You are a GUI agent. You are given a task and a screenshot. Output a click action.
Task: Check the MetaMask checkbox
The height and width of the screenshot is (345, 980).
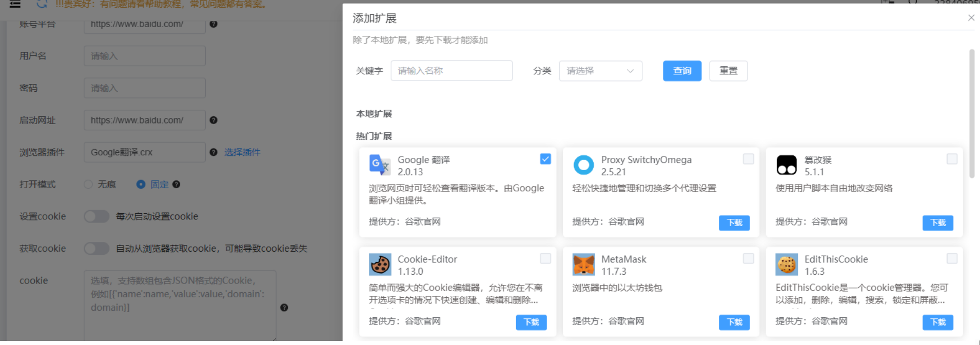point(749,258)
